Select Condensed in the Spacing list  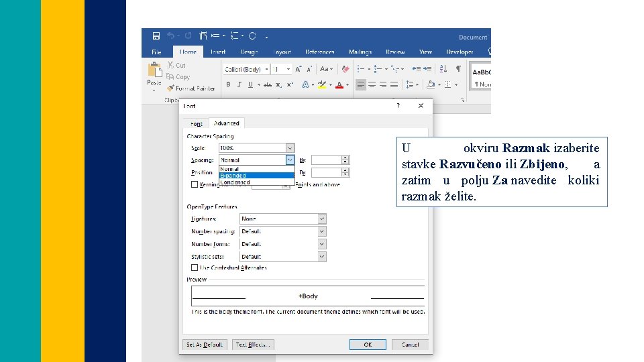(x=257, y=182)
